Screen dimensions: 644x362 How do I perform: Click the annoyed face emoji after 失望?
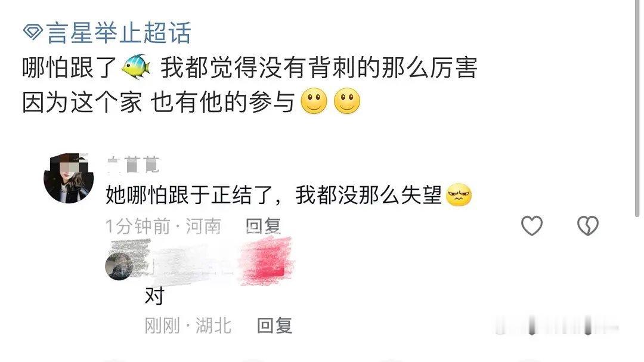459,195
